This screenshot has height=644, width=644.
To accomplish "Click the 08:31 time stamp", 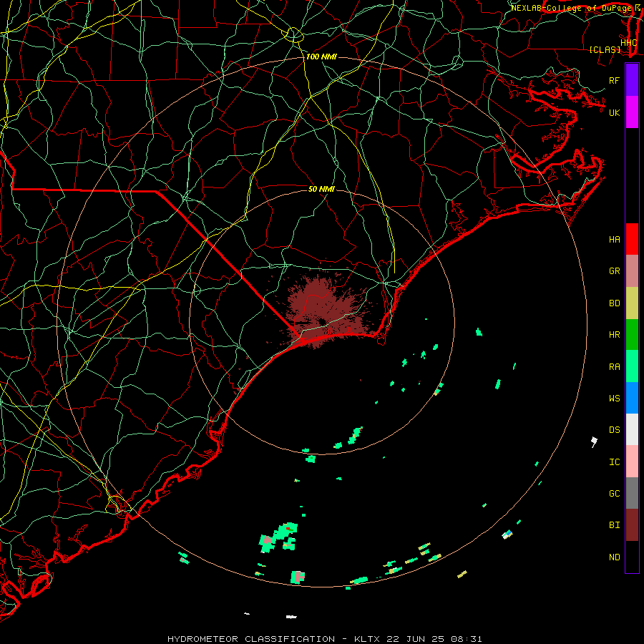I will (466, 639).
